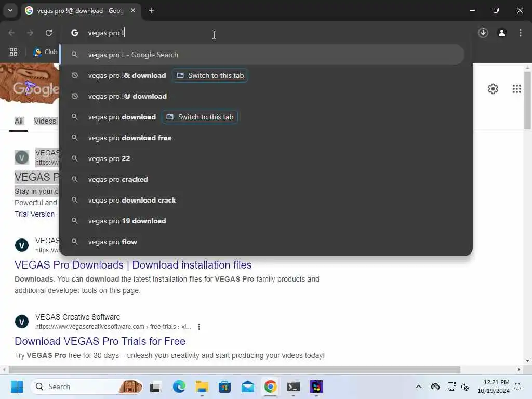Go forward to next page
The image size is (532, 399).
30,33
